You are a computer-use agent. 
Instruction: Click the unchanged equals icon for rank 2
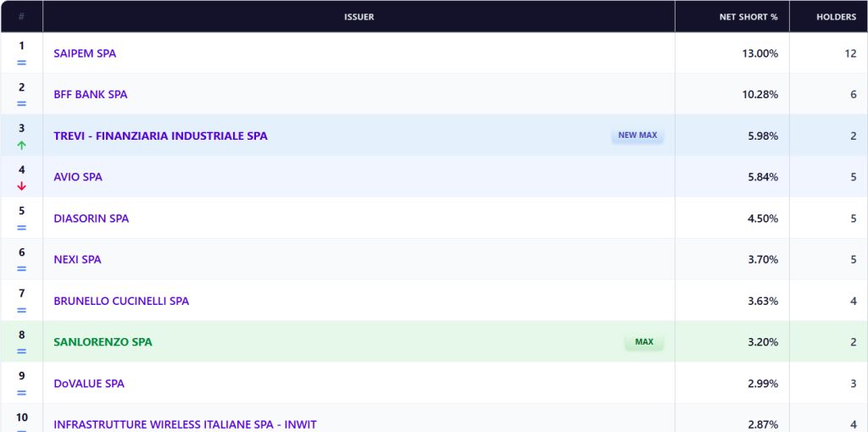pyautogui.click(x=21, y=103)
